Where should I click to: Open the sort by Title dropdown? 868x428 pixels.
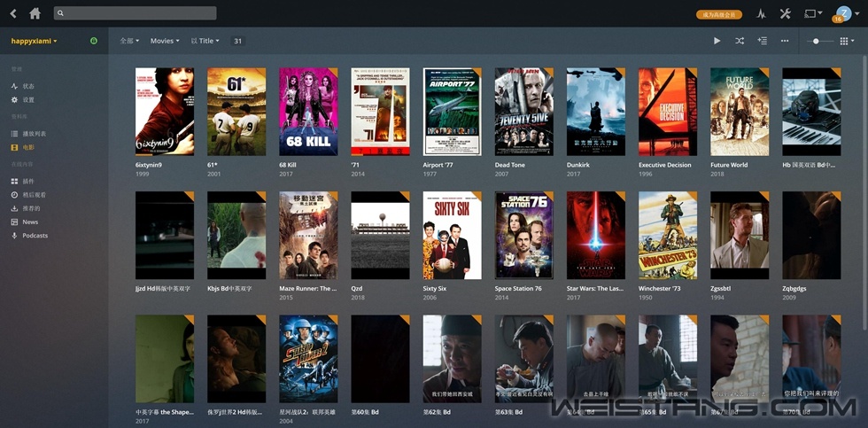coord(205,41)
